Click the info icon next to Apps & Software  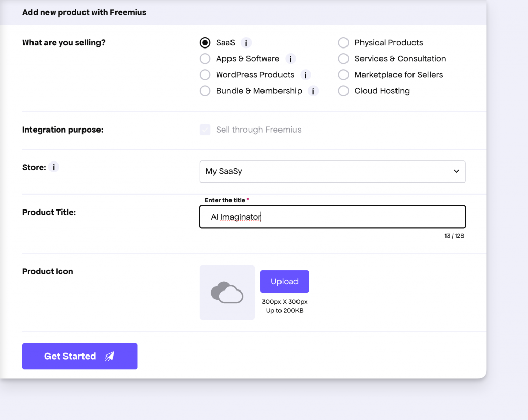(x=290, y=59)
